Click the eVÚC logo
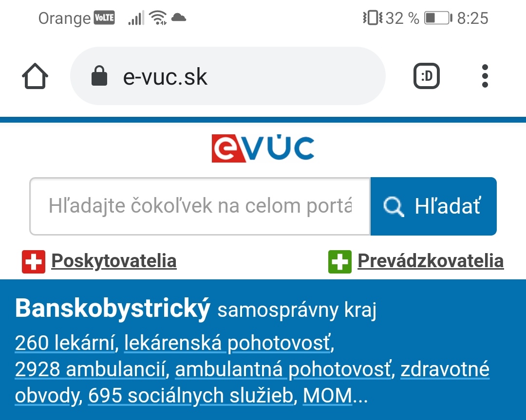Screen dimensions: 526x420 coord(263,148)
